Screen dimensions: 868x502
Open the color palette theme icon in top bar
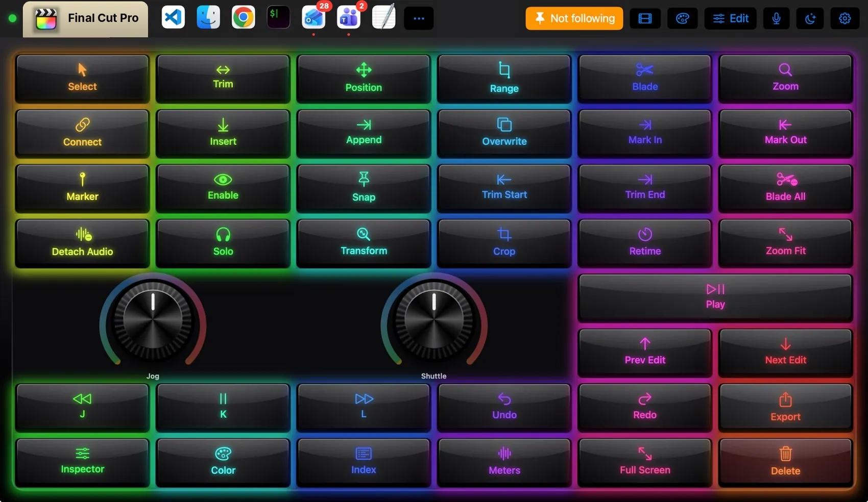(683, 18)
